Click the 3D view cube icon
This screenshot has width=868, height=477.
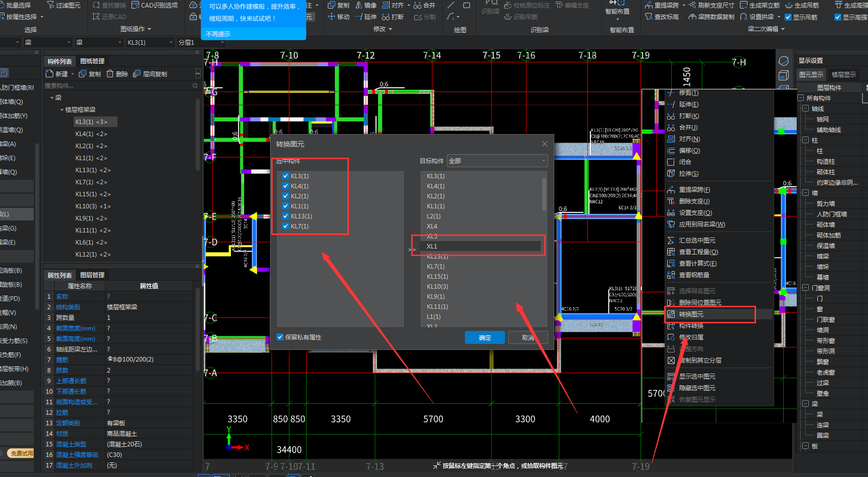[783, 76]
